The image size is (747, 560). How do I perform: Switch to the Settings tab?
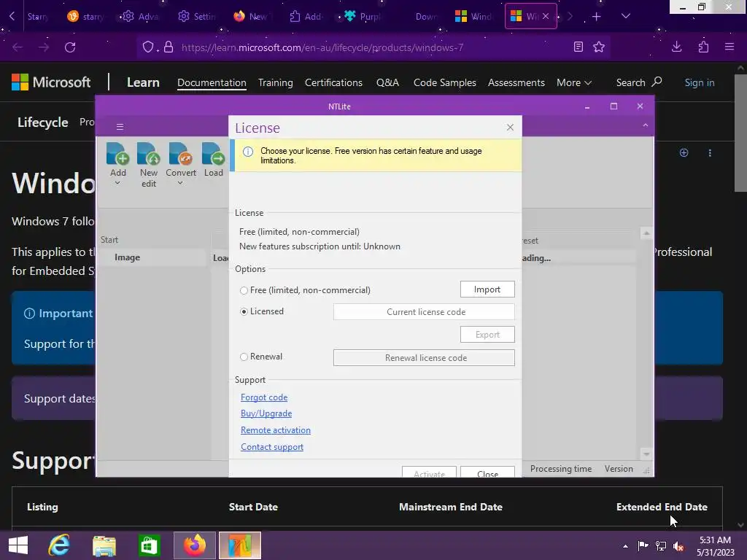[197, 17]
